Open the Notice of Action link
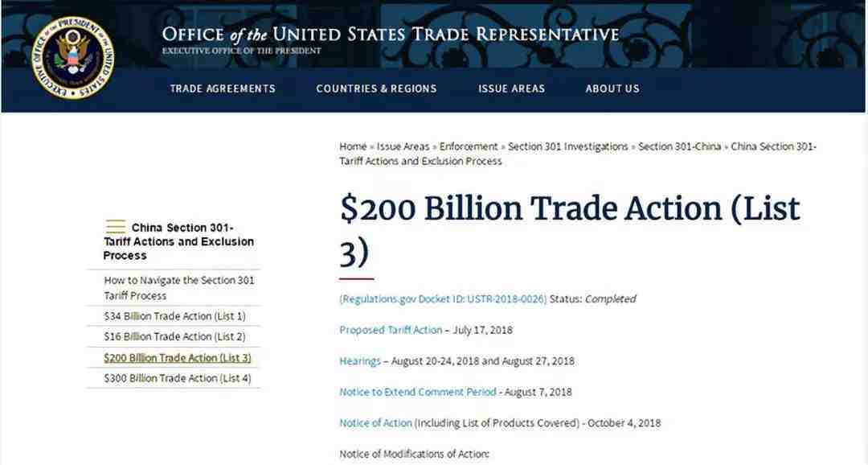Screen dimensions: 868x465 click(x=376, y=423)
